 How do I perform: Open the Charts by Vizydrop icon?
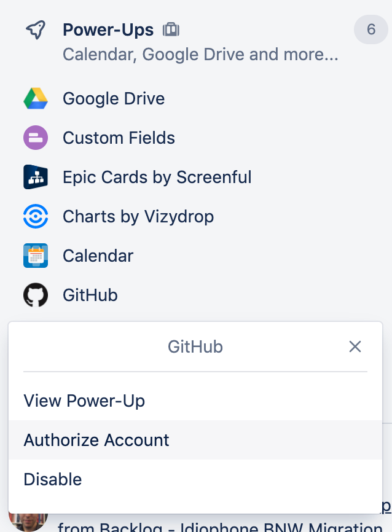pyautogui.click(x=35, y=216)
